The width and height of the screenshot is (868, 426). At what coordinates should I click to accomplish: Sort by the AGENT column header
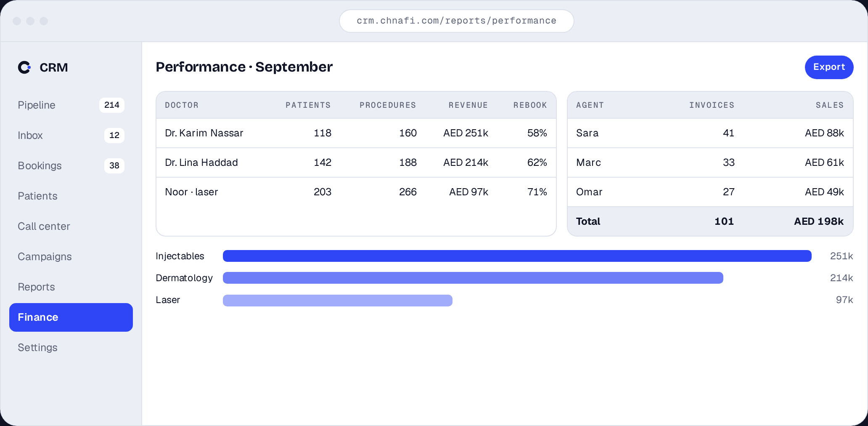tap(590, 105)
